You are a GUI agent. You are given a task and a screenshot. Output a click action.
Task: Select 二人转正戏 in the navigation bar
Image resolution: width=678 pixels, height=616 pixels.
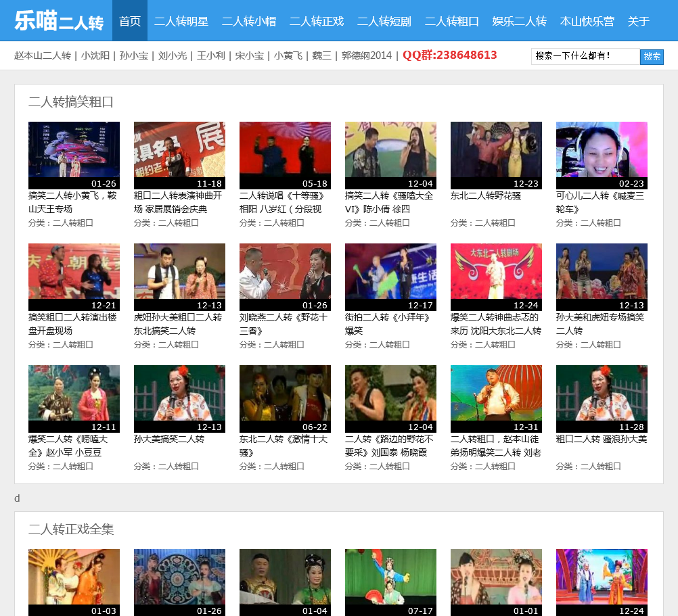click(317, 21)
